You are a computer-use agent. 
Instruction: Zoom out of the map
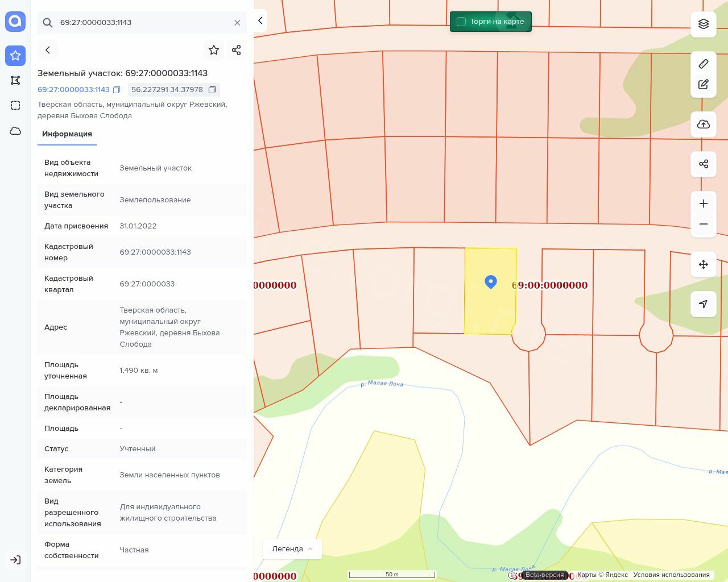(x=704, y=224)
